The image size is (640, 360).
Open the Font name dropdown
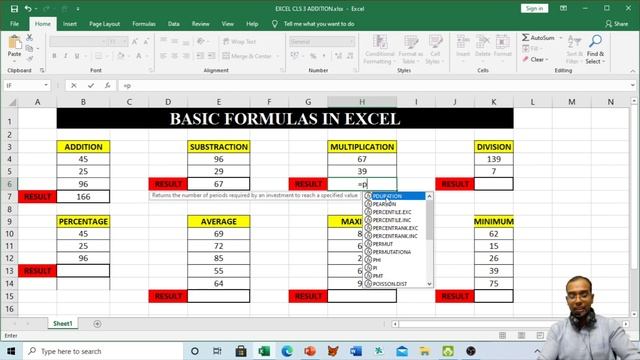pos(103,42)
